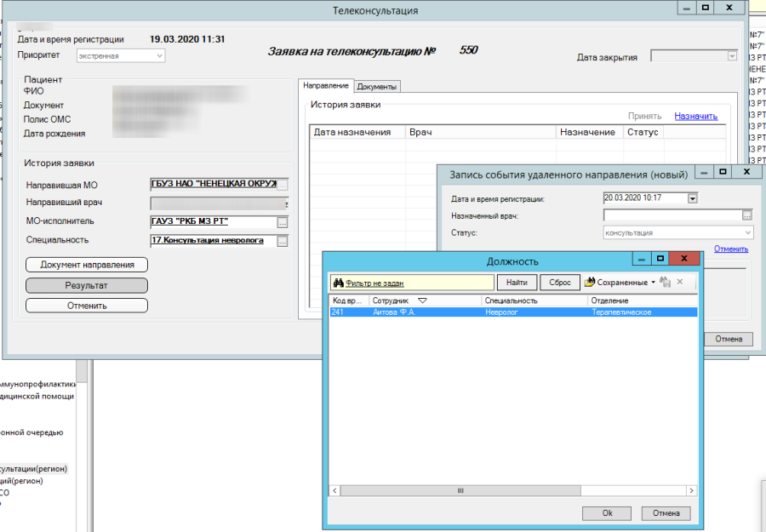
Task: Click the Отделение column header
Action: click(643, 300)
